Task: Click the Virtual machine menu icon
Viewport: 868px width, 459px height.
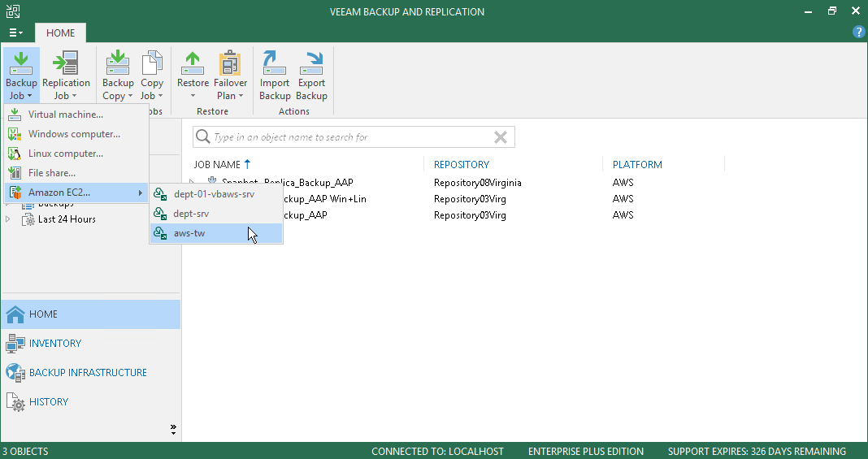Action: click(x=15, y=115)
